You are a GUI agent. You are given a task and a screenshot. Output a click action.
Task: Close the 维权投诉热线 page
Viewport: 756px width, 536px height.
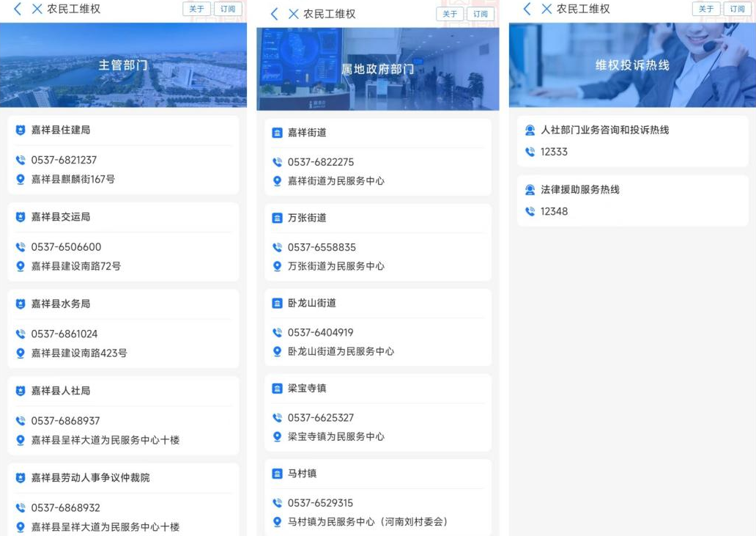click(546, 9)
